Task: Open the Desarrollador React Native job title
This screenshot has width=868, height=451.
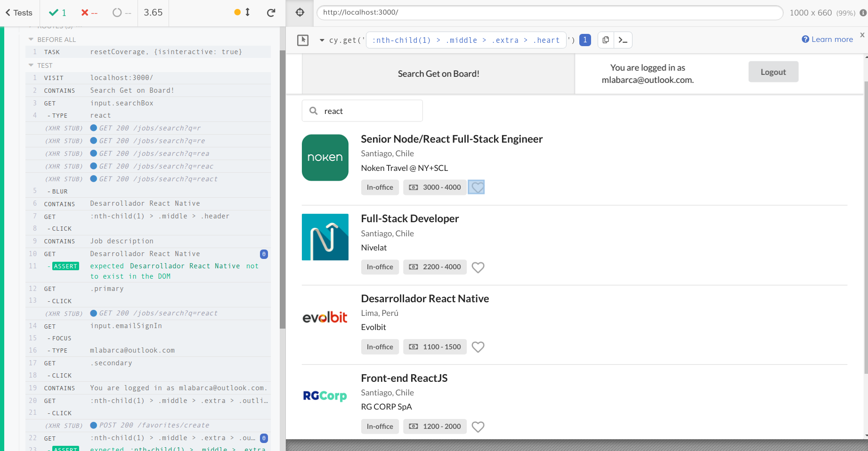Action: click(425, 298)
